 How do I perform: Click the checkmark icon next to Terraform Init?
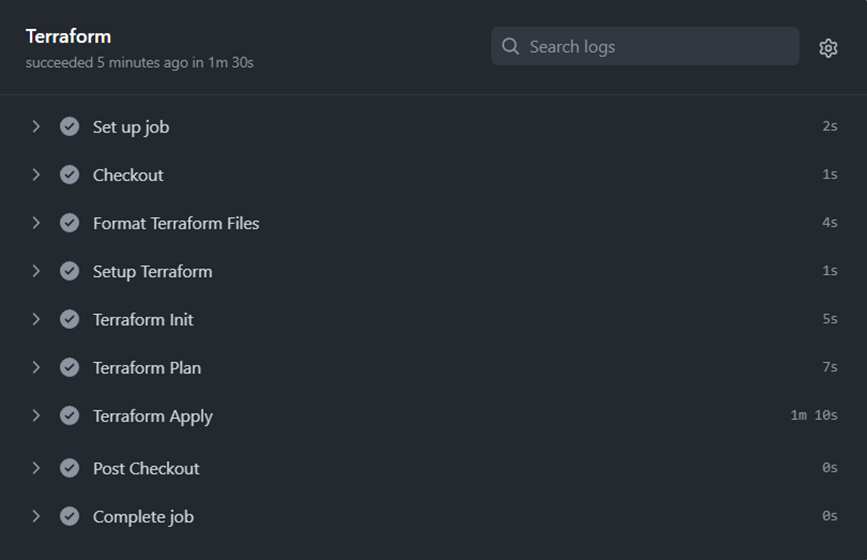point(70,319)
